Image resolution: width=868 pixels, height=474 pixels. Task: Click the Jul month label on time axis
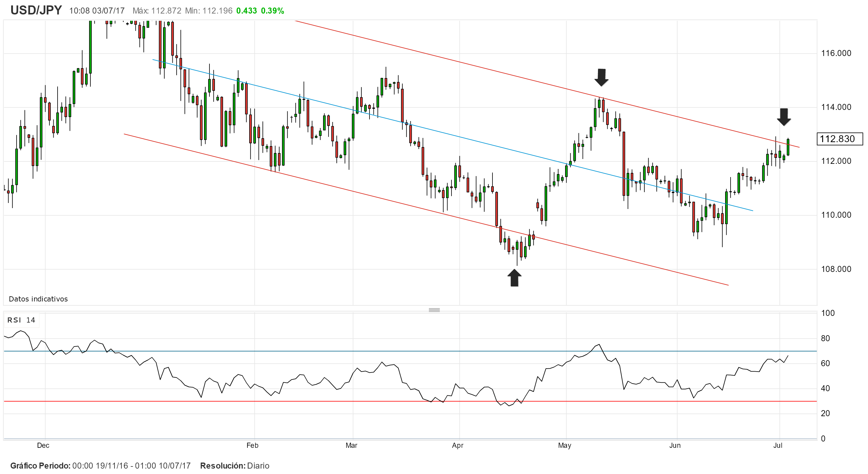(778, 445)
